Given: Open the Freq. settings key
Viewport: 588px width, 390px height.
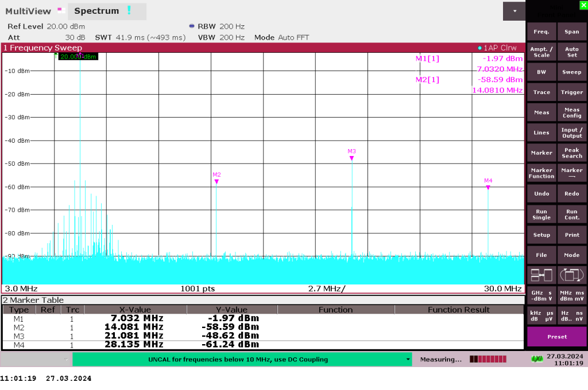Looking at the screenshot, I should pos(541,32).
